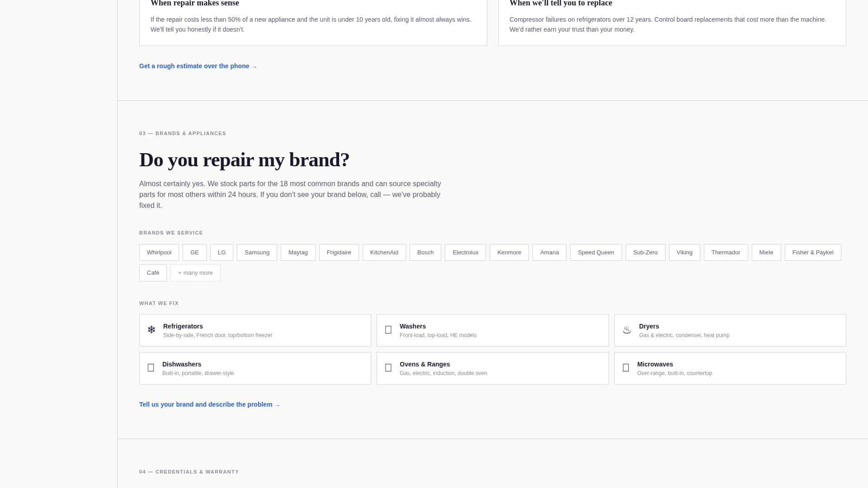Click the 'Dishwashers' card title text
868x488 pixels.
point(182,364)
